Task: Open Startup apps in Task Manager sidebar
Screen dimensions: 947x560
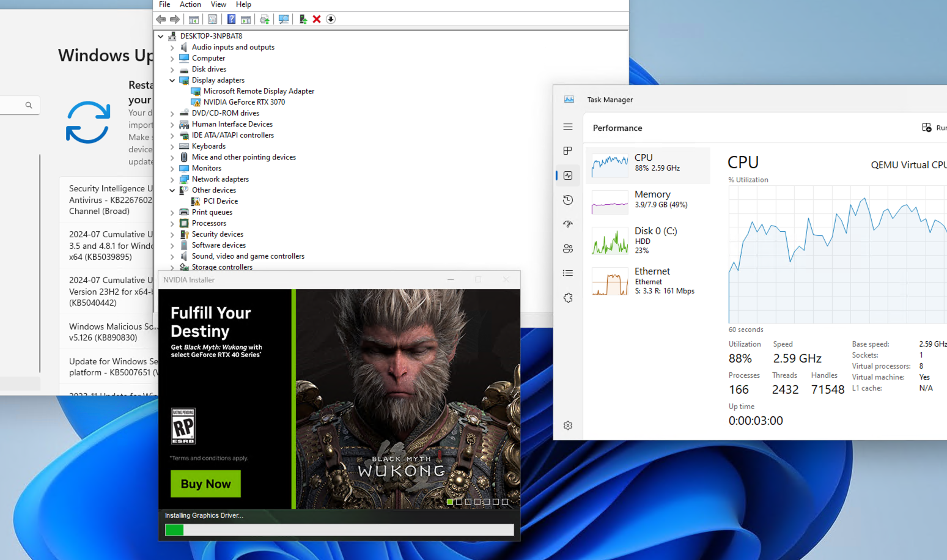Action: (x=568, y=224)
